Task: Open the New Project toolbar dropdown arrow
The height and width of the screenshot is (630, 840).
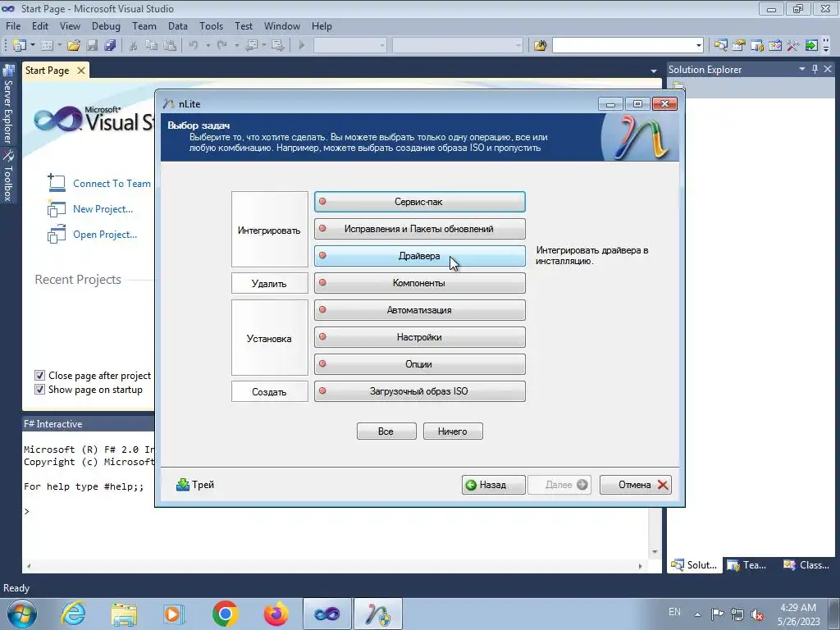Action: pyautogui.click(x=33, y=46)
